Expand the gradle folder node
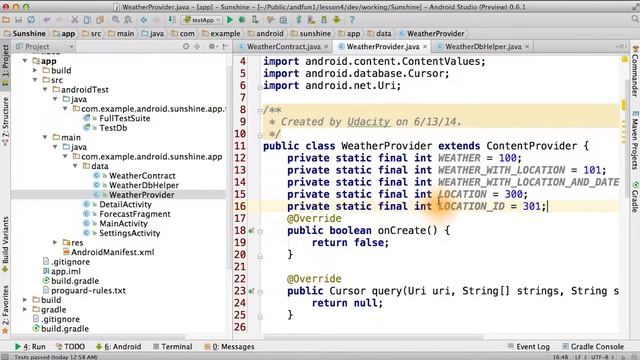This screenshot has width=640, height=360. point(25,309)
